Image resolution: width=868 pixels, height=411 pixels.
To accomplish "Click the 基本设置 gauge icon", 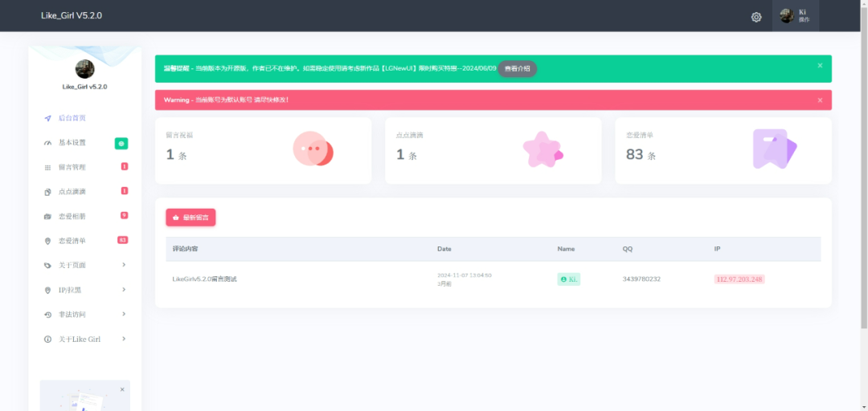I will pyautogui.click(x=47, y=143).
